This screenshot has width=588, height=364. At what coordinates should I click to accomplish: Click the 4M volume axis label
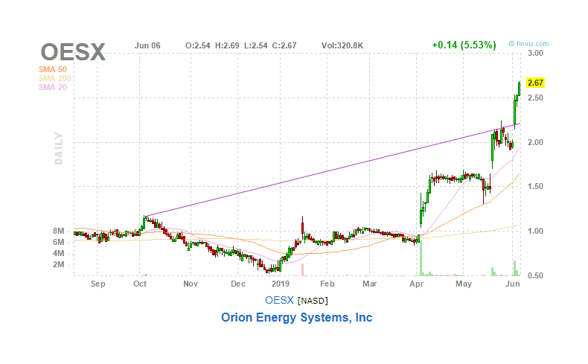(59, 254)
